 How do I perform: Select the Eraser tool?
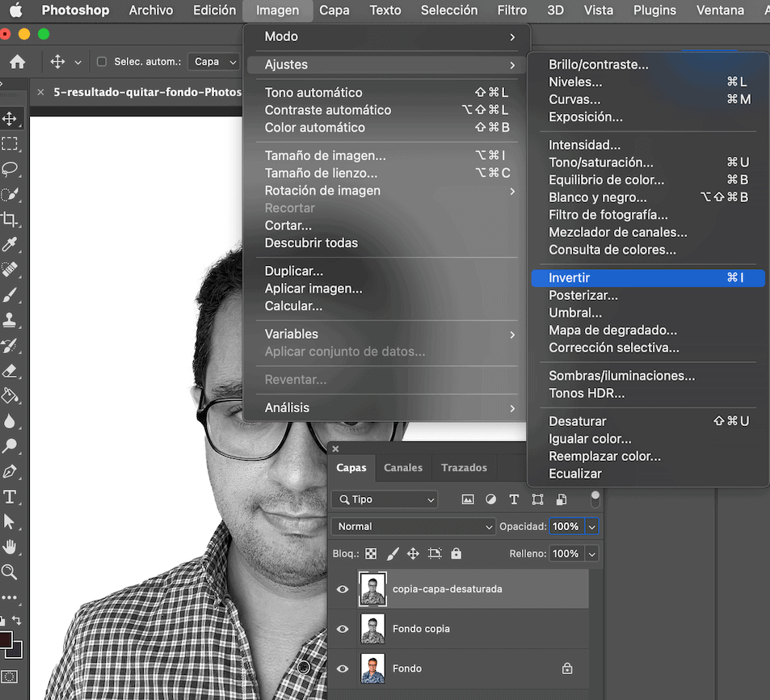(10, 371)
